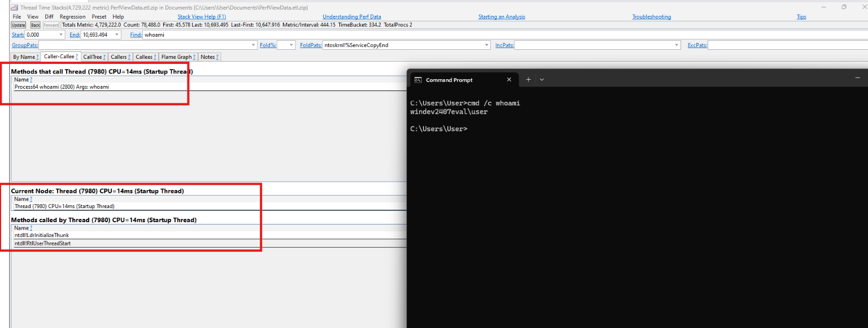Image resolution: width=868 pixels, height=328 pixels.
Task: Click into the Find field containing whoami
Action: click(505, 35)
